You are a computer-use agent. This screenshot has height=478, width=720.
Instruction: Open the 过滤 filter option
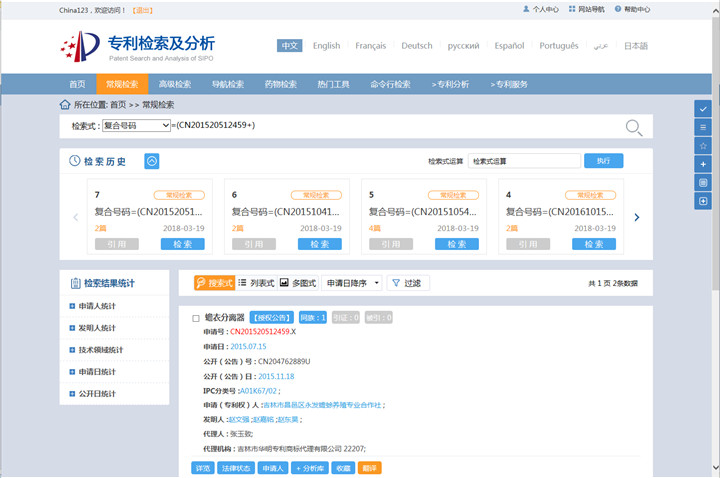click(408, 283)
